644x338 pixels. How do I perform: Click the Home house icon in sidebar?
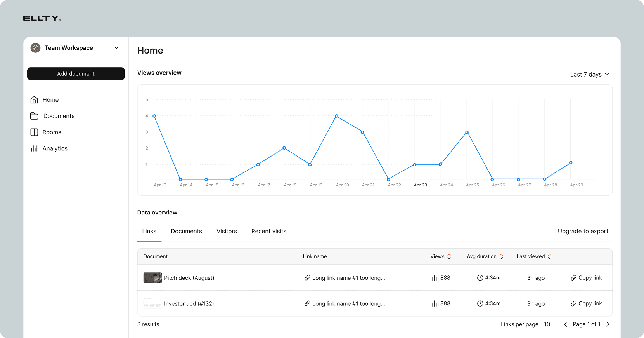(x=34, y=100)
